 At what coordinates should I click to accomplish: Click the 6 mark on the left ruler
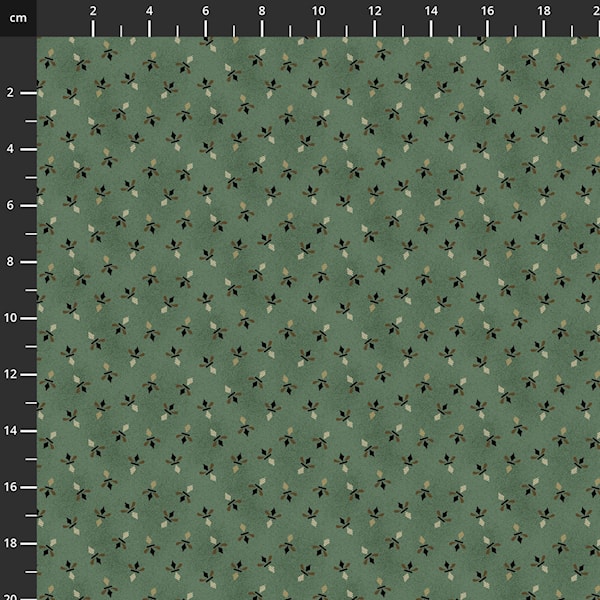10,205
